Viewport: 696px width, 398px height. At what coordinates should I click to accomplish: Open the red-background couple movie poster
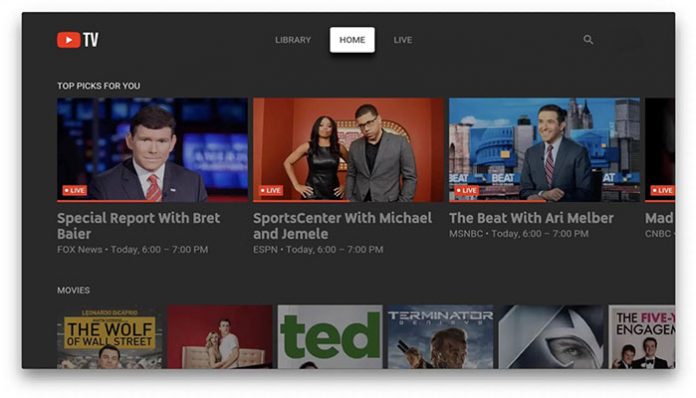pos(220,337)
